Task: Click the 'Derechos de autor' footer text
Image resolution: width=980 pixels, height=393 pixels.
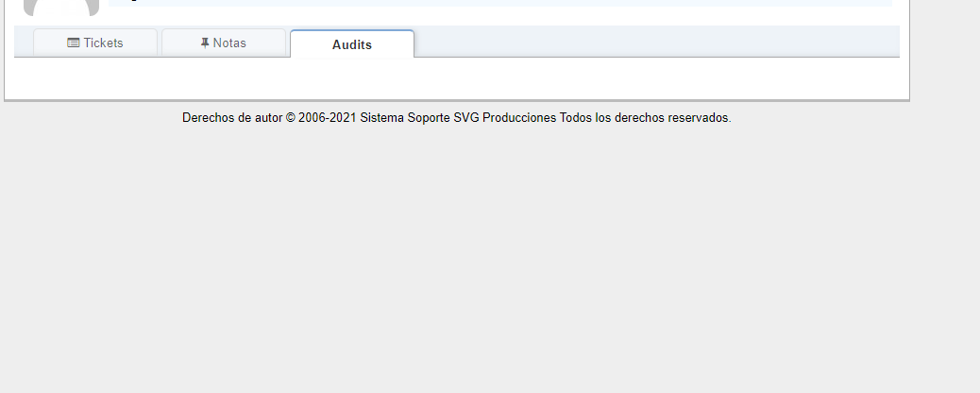Action: click(232, 118)
